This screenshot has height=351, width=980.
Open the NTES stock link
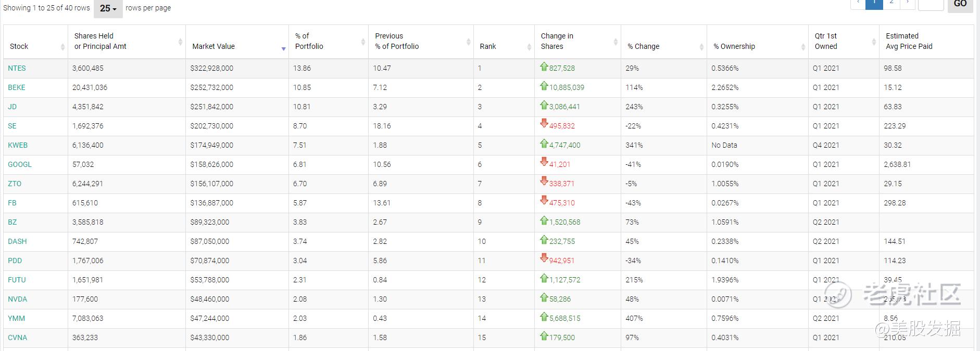(17, 68)
